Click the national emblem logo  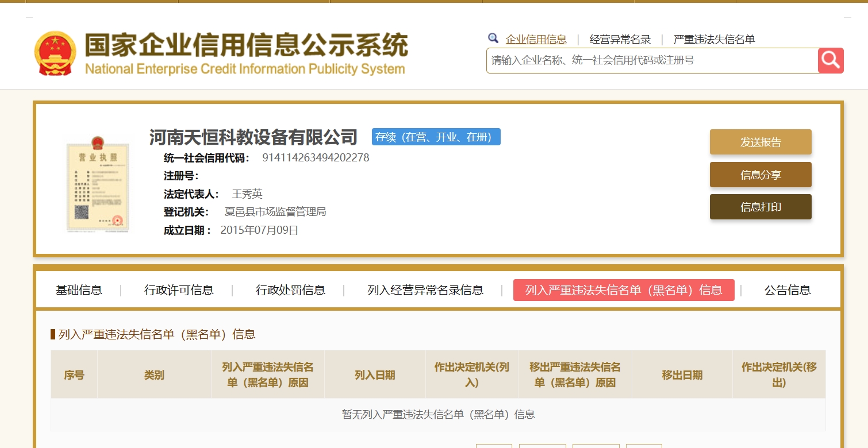click(55, 53)
